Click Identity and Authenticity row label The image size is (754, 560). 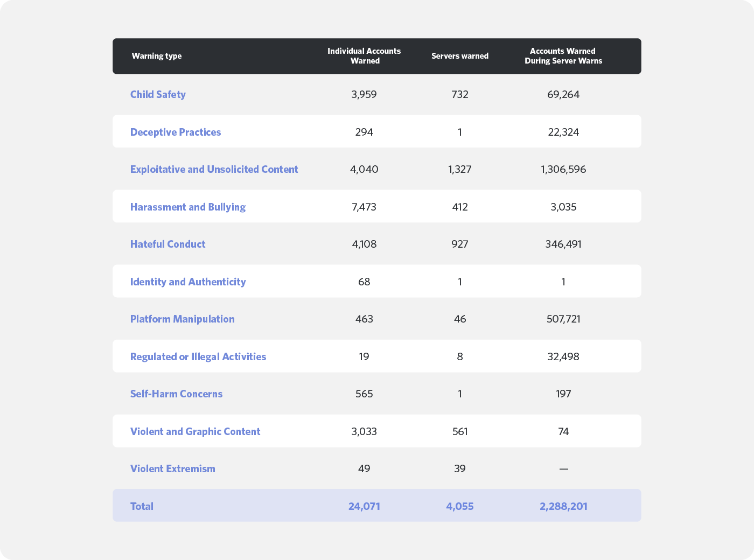pos(188,282)
